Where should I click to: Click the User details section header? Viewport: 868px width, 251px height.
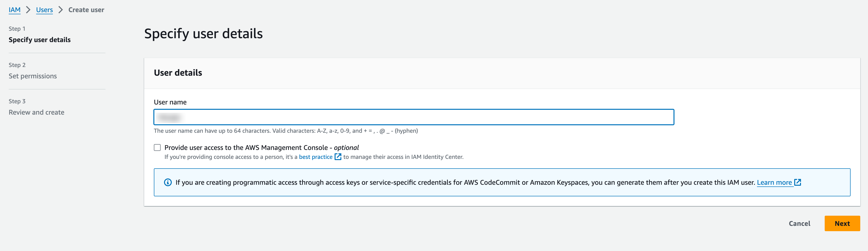coord(178,73)
